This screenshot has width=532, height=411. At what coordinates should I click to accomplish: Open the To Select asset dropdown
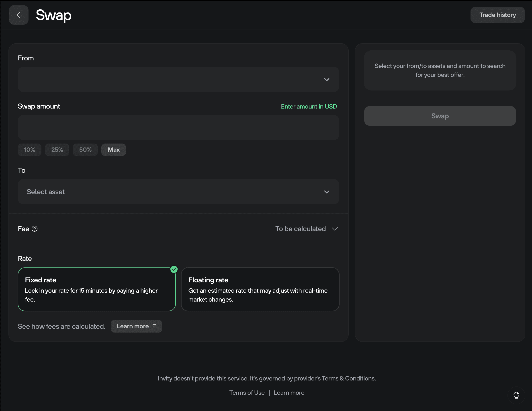178,192
